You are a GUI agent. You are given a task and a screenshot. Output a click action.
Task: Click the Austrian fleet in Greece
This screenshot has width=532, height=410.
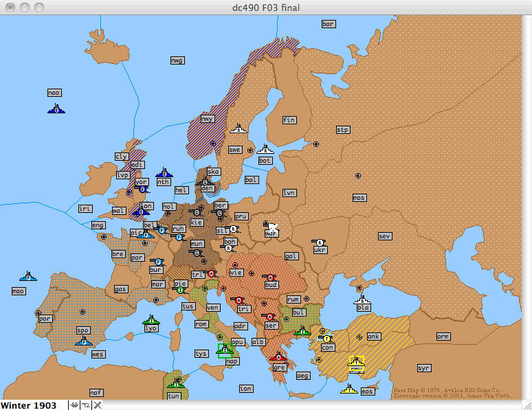coord(278,358)
